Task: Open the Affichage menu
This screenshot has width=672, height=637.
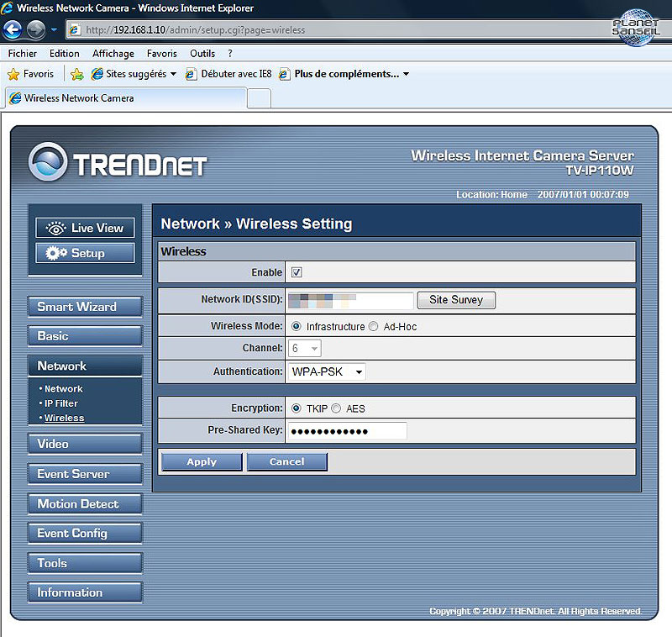Action: (113, 54)
